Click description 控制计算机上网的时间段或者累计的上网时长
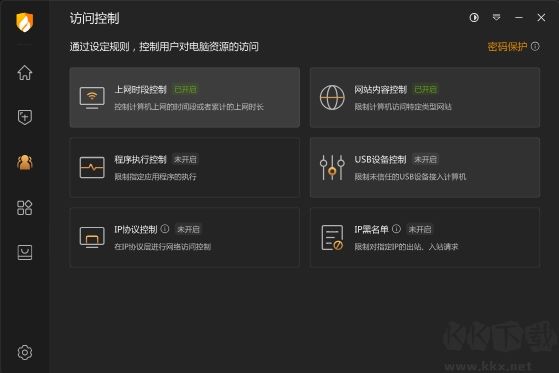Image resolution: width=559 pixels, height=373 pixels. [189, 107]
